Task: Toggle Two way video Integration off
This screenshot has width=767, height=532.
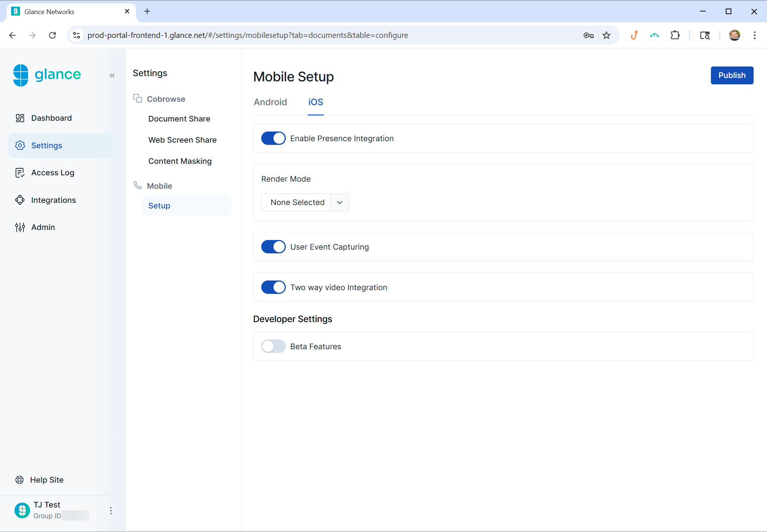Action: click(273, 287)
